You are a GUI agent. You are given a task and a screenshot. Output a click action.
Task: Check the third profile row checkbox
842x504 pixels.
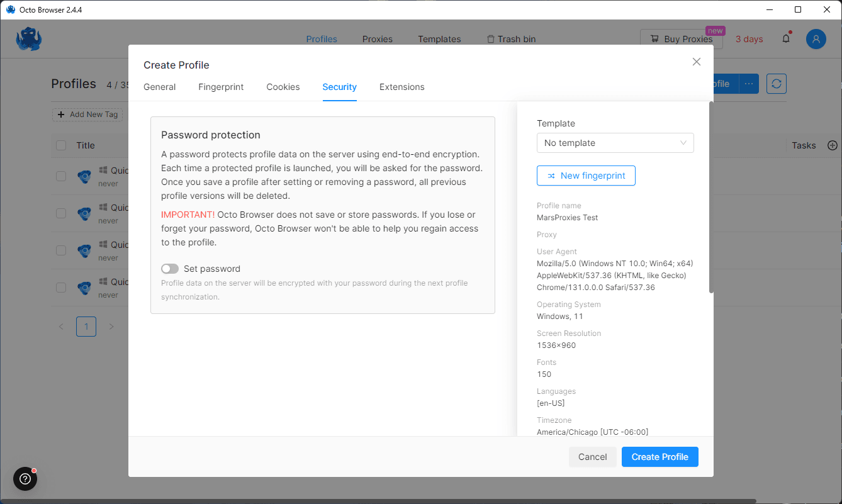(61, 250)
